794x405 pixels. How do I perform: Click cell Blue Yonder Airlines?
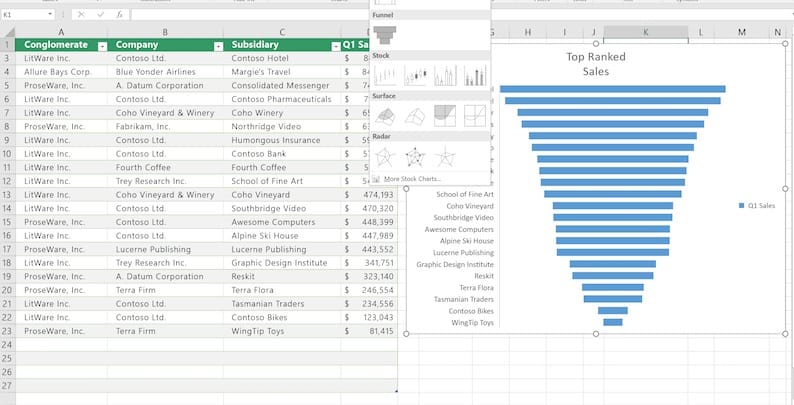click(165, 72)
